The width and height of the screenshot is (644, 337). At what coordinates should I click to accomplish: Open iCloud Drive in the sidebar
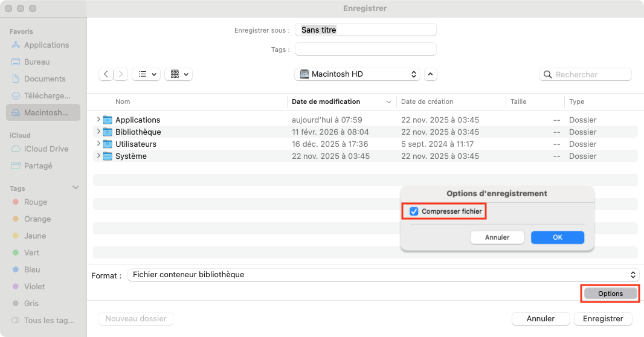coord(40,149)
